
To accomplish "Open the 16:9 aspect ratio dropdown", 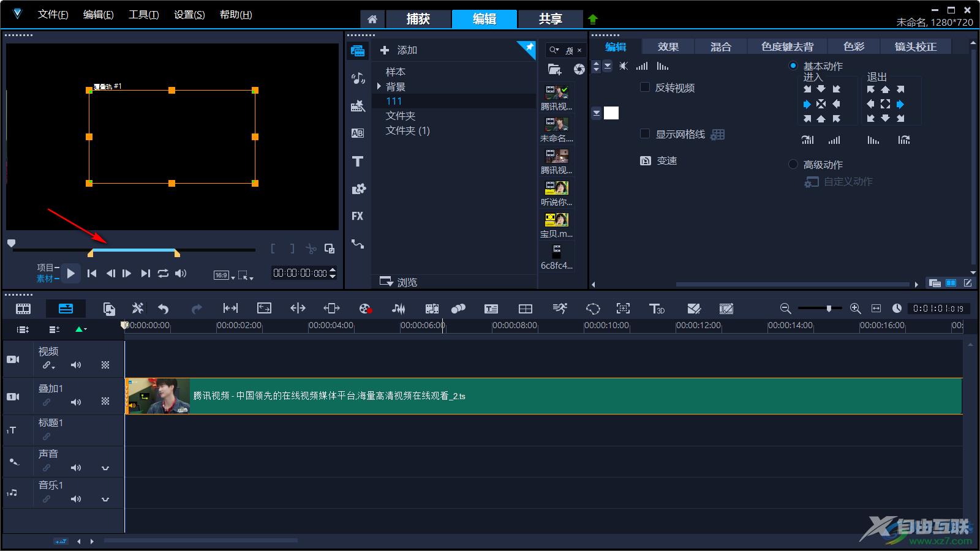I will tap(224, 275).
